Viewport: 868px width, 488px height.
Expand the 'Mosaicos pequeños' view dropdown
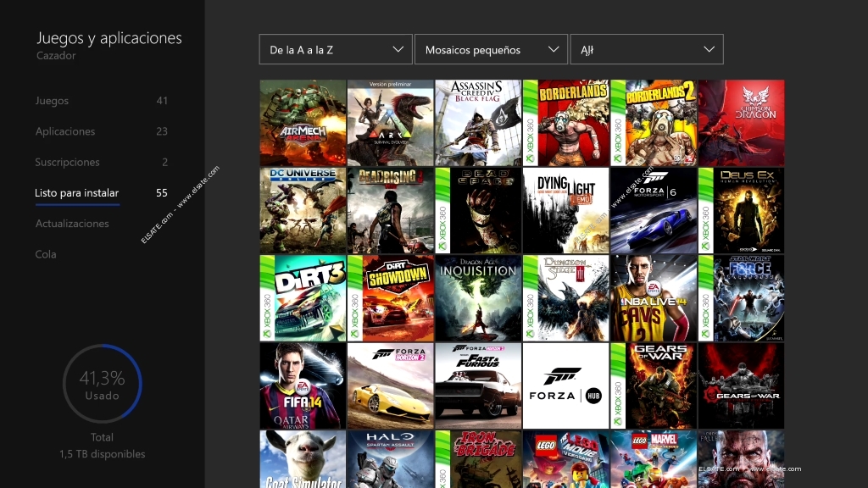[491, 49]
